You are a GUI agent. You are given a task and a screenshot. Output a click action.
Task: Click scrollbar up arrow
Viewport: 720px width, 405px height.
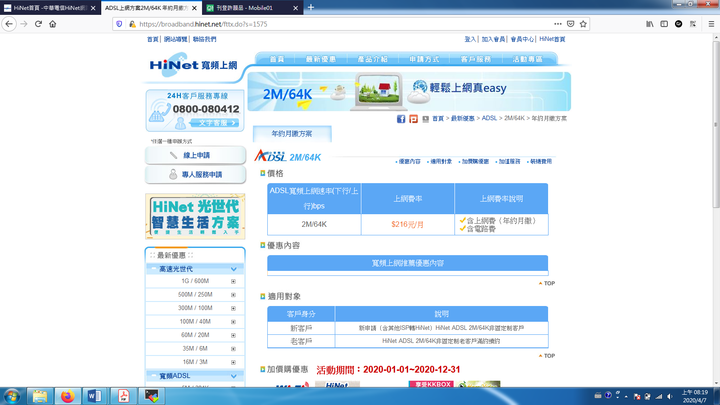pos(716,37)
